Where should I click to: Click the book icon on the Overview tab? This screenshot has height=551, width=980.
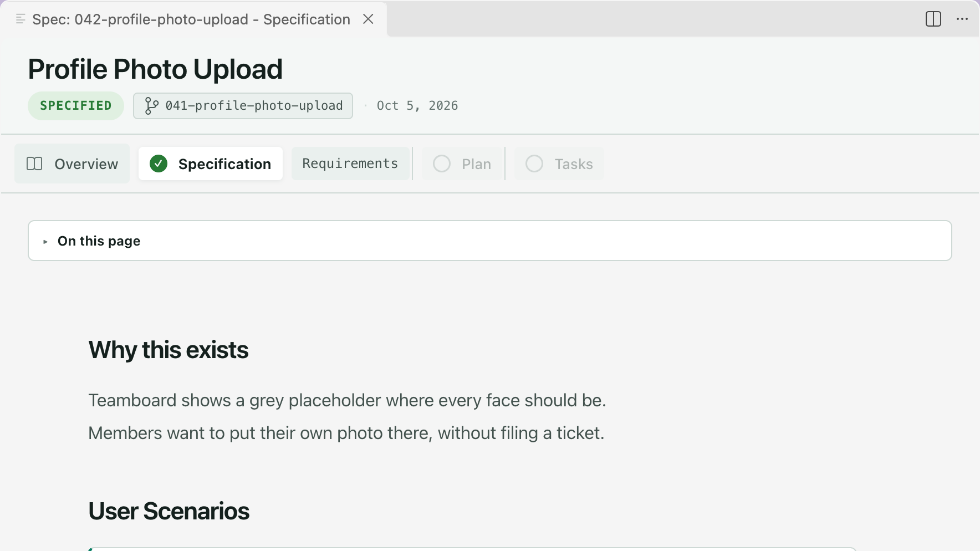[34, 164]
